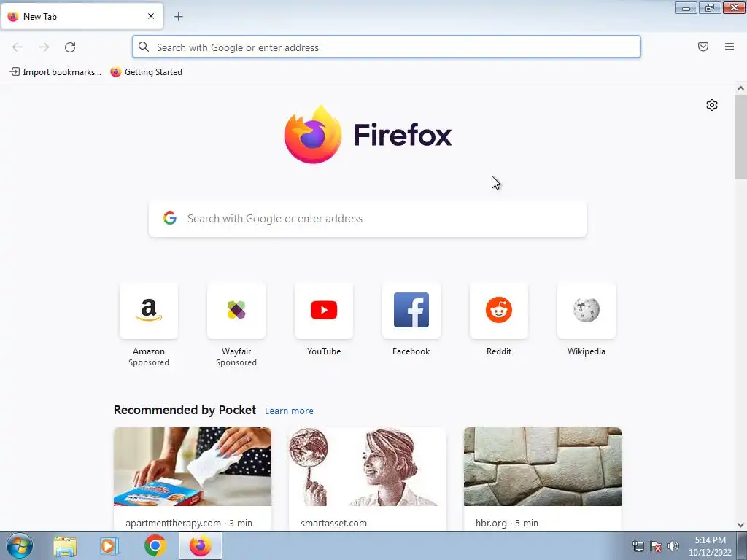The height and width of the screenshot is (560, 747).
Task: Click the vertical scrollbar thumb
Action: tap(740, 137)
